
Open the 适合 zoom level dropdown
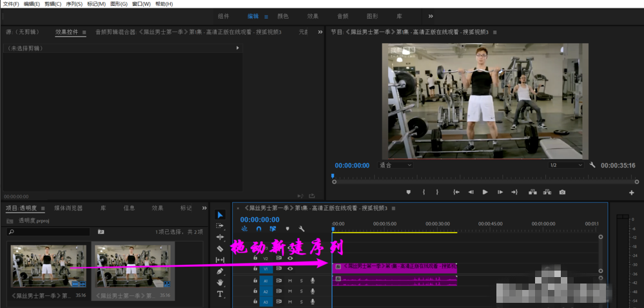coord(395,165)
